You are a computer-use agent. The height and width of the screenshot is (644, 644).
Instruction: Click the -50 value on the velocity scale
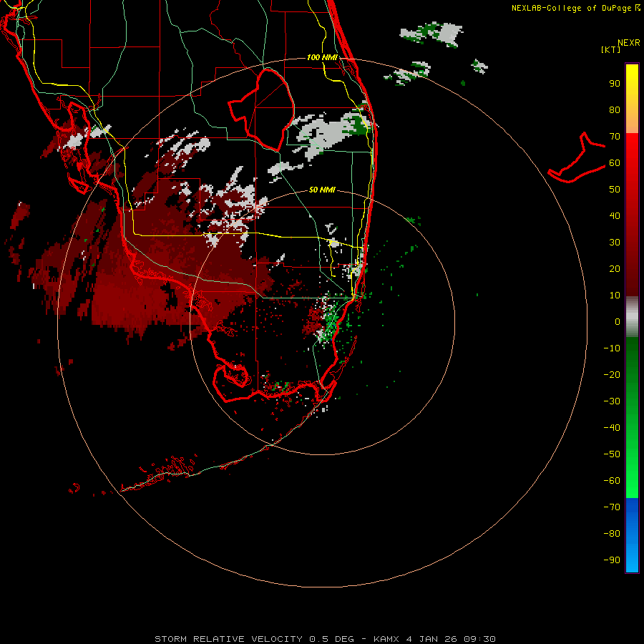[x=612, y=454]
